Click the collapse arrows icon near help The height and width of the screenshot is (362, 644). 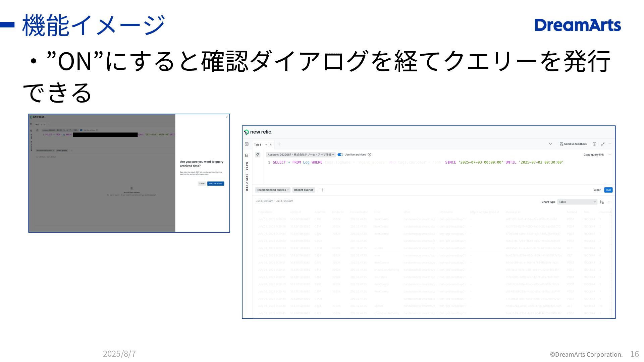603,144
